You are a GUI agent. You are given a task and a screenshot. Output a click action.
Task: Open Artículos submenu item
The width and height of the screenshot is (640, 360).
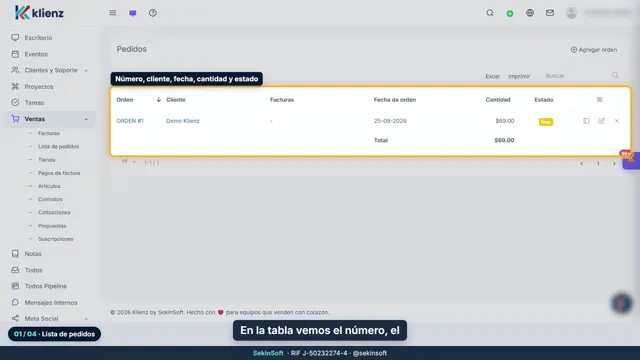point(49,186)
